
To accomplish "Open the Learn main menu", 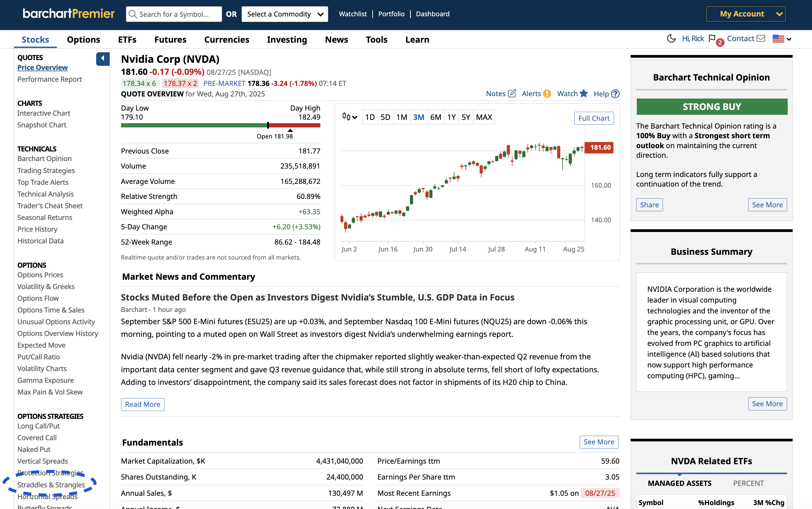I will (x=417, y=39).
